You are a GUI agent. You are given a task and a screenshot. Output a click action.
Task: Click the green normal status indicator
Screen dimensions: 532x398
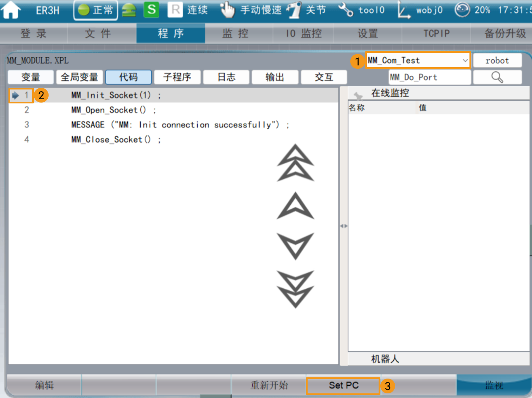(95, 11)
